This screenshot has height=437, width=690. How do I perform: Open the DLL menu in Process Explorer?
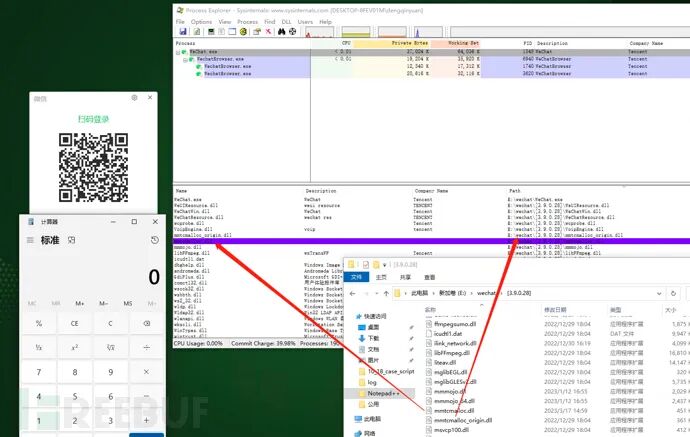(x=286, y=22)
